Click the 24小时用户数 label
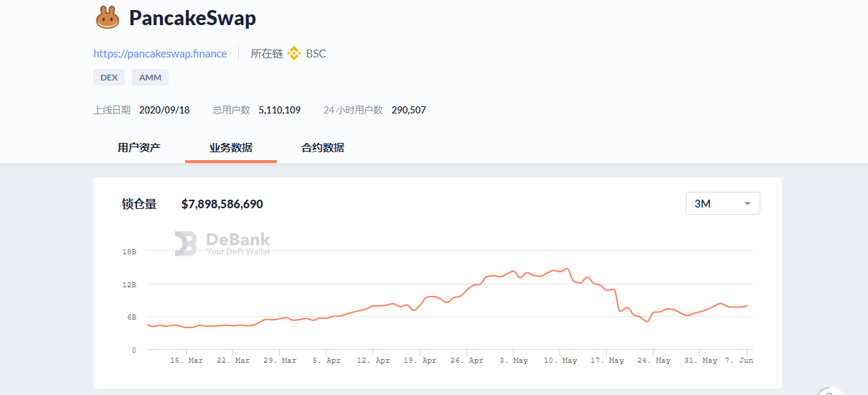 [x=353, y=110]
